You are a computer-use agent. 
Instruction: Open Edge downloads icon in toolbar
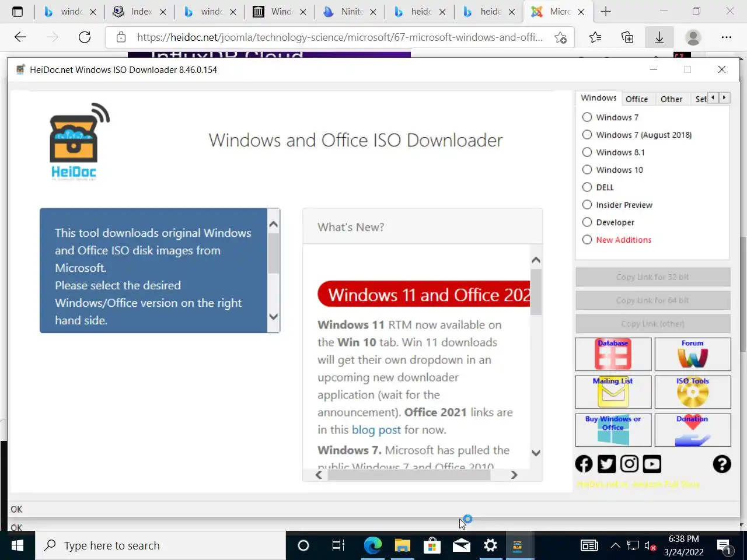(659, 37)
